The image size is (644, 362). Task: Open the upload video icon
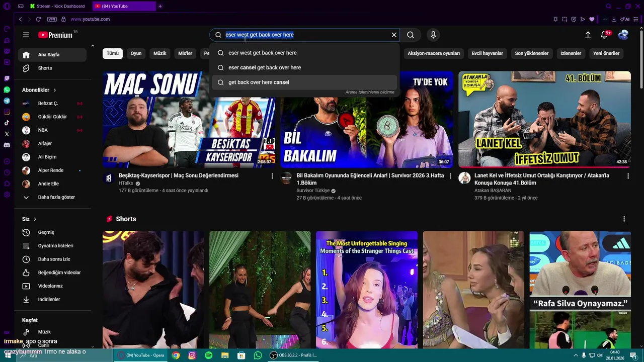coord(588,35)
